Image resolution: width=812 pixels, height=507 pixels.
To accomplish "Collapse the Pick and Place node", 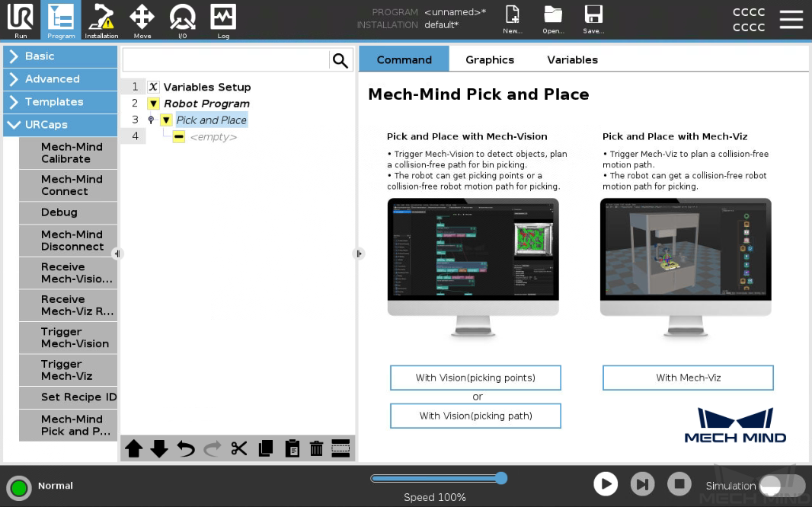I will pos(166,120).
